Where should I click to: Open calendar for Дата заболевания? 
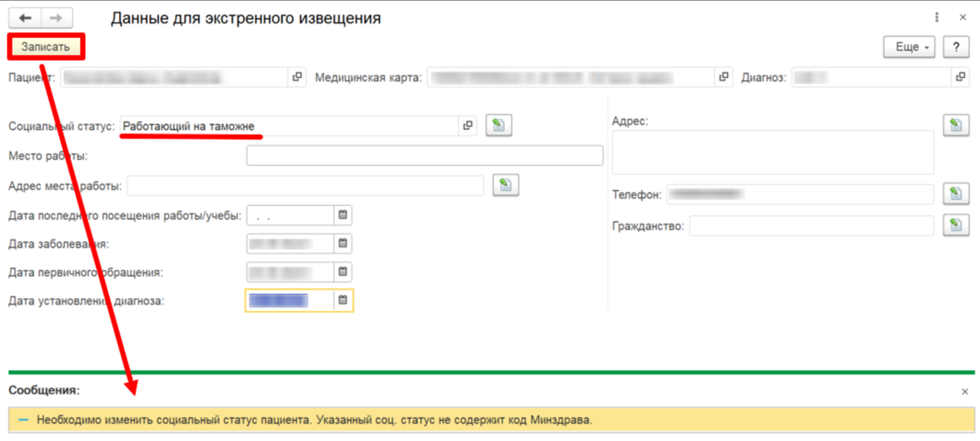[x=343, y=243]
